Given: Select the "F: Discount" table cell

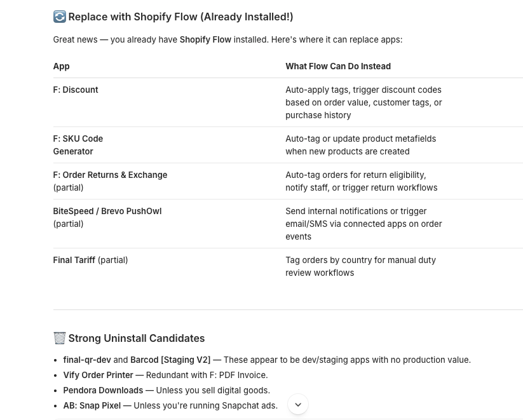Looking at the screenshot, I should pos(76,90).
